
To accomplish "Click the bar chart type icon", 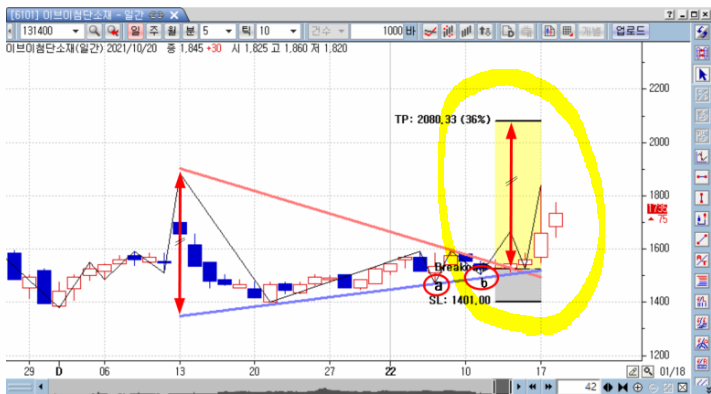I will pos(466,31).
